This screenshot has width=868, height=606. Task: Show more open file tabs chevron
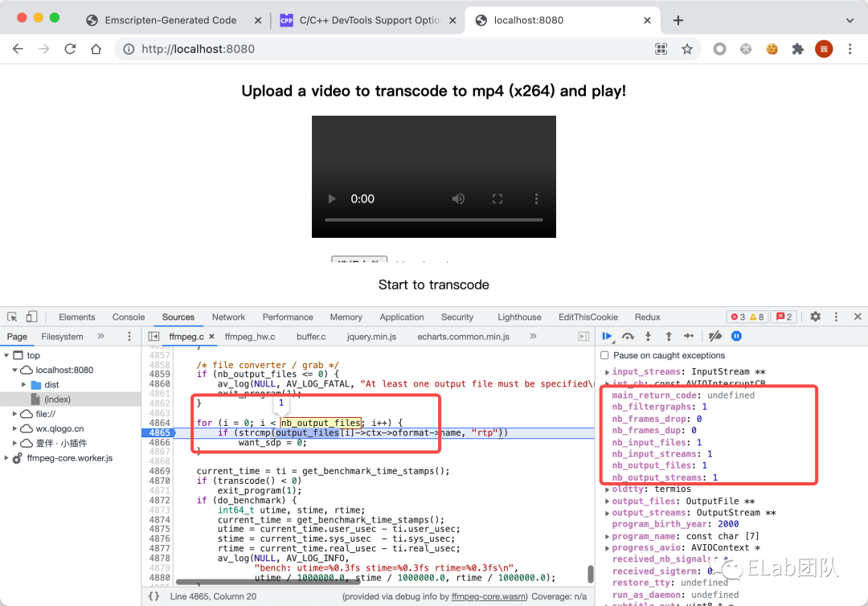click(x=533, y=336)
